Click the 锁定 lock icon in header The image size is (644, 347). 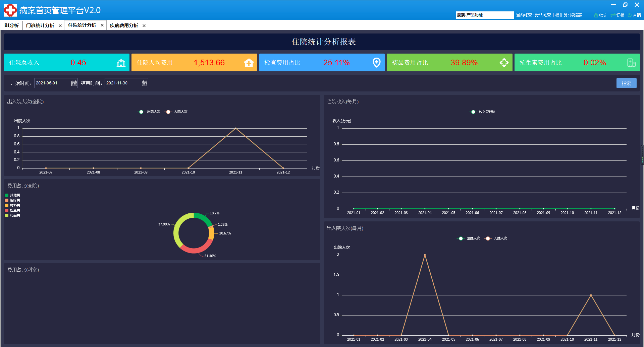click(596, 15)
